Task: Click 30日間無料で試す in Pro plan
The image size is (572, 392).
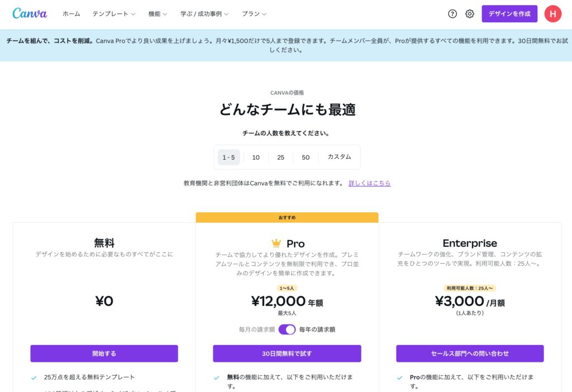Action: [287, 353]
